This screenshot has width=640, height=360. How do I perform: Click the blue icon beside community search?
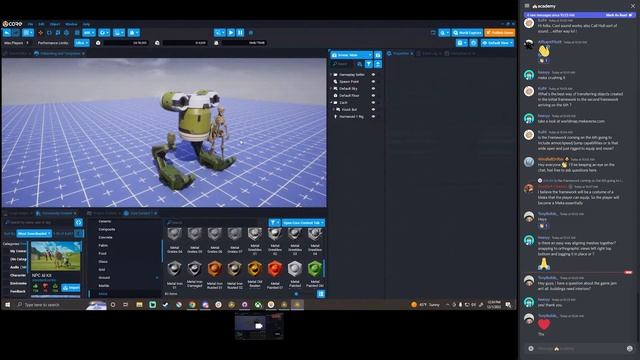(x=78, y=222)
